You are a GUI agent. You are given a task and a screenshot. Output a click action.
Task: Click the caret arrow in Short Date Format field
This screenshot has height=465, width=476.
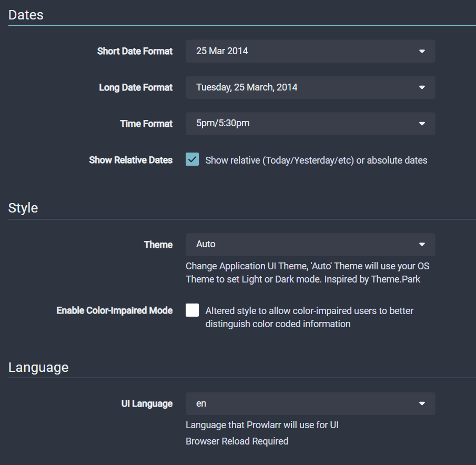point(422,52)
